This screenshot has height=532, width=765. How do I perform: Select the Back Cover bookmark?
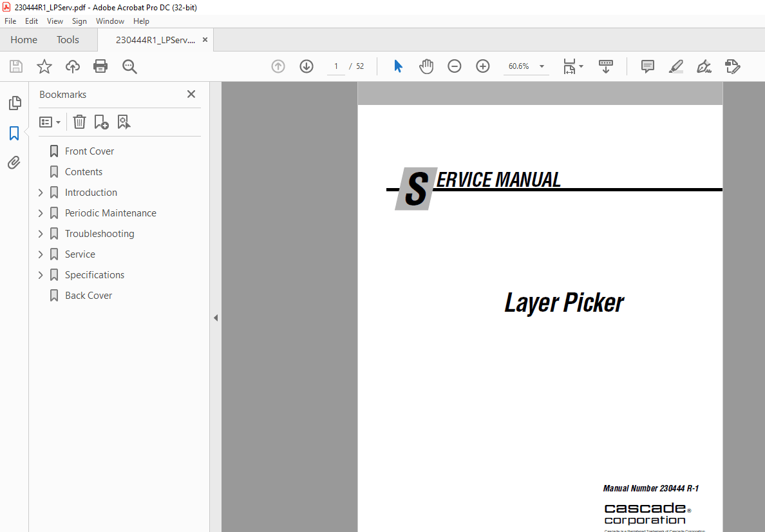pyautogui.click(x=88, y=295)
